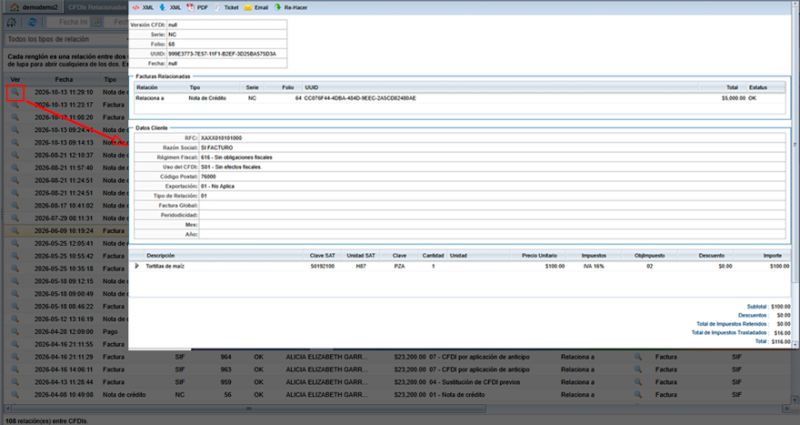Print the Ticket from the toolbar
This screenshot has width=800, height=425.
(x=226, y=8)
